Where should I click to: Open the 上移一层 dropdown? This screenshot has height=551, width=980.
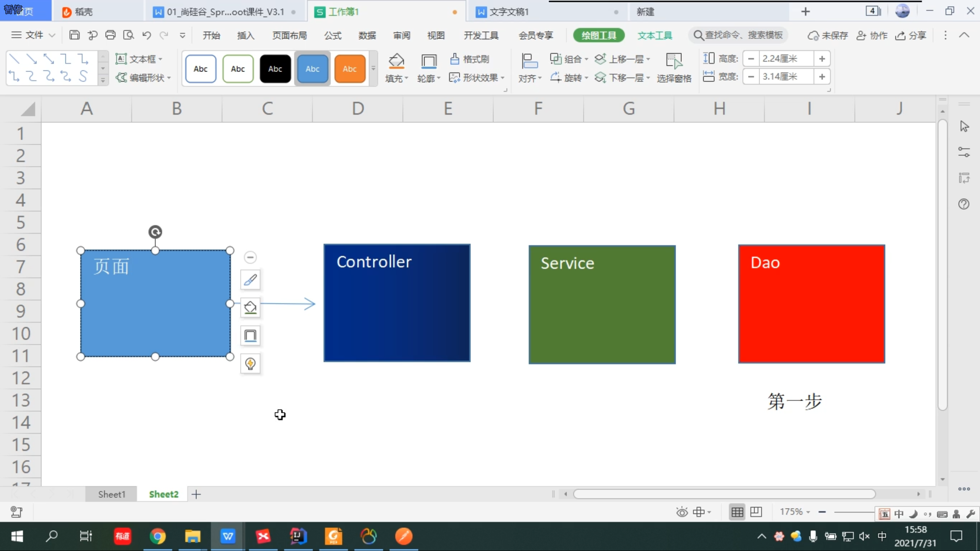[622, 59]
